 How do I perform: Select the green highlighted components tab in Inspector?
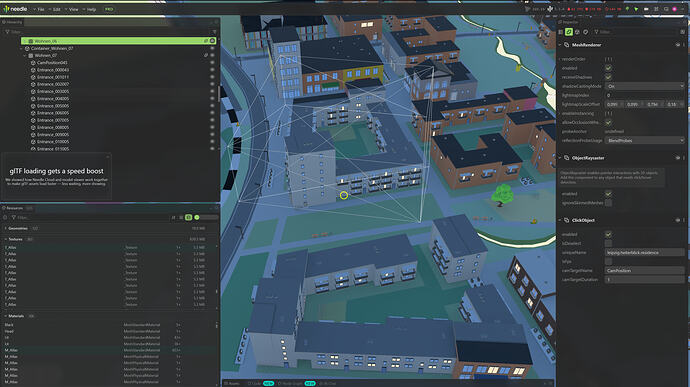click(x=569, y=32)
